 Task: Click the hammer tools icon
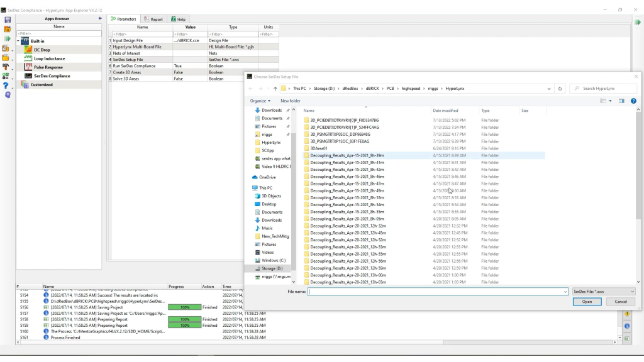[6, 67]
